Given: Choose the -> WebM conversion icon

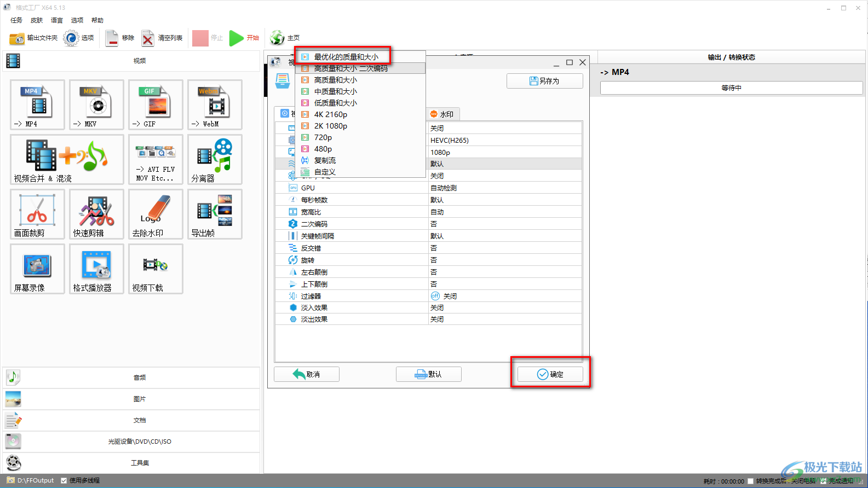Looking at the screenshot, I should (x=215, y=104).
